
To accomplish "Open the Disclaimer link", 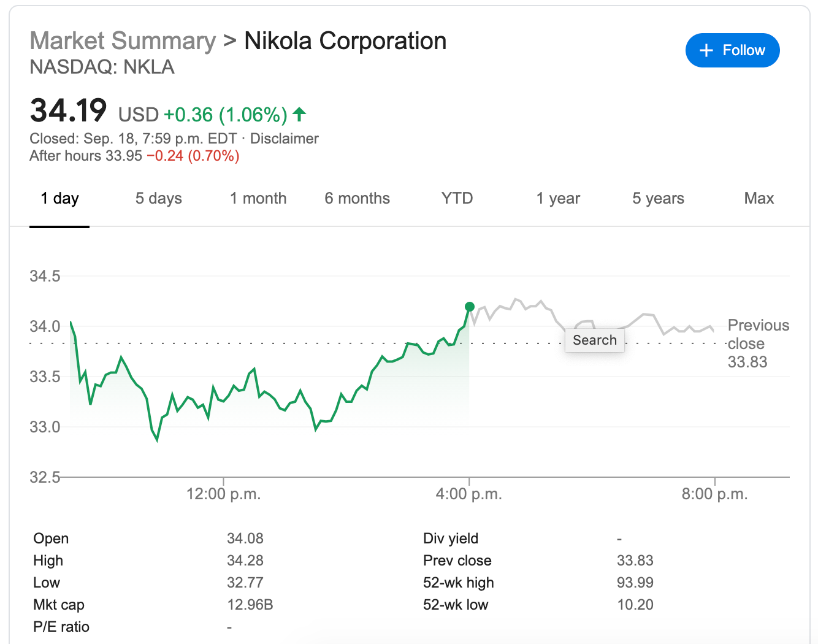I will (x=284, y=139).
